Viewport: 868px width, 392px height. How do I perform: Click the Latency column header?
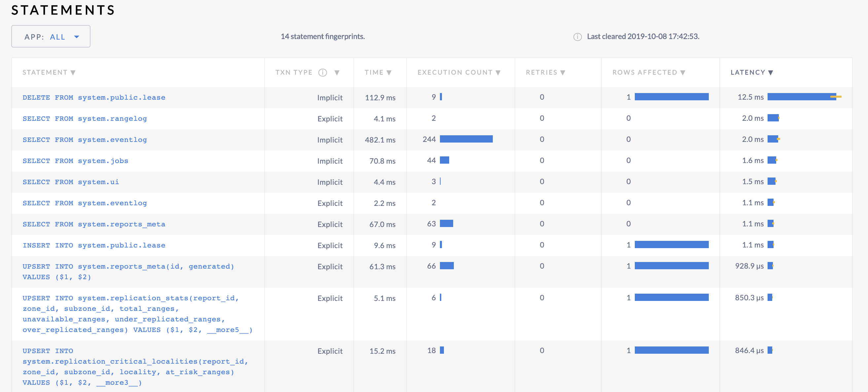coord(747,72)
